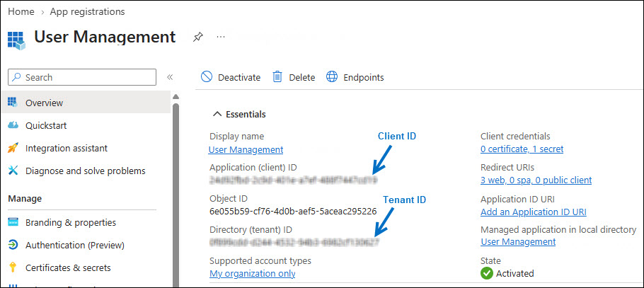644x288 pixels.
Task: Click the Overview grid icon in sidebar
Action: pos(13,103)
